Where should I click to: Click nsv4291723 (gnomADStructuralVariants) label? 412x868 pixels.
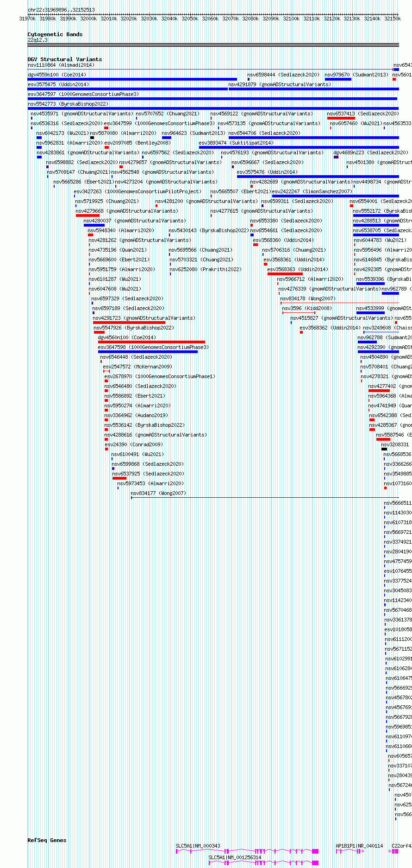point(144,318)
